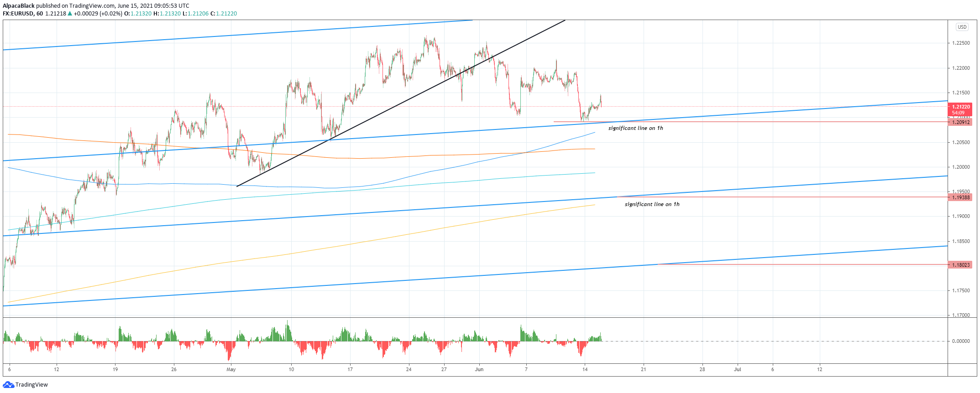Click the 24 date label on time axis
Image resolution: width=980 pixels, height=393 pixels.
pyautogui.click(x=409, y=370)
